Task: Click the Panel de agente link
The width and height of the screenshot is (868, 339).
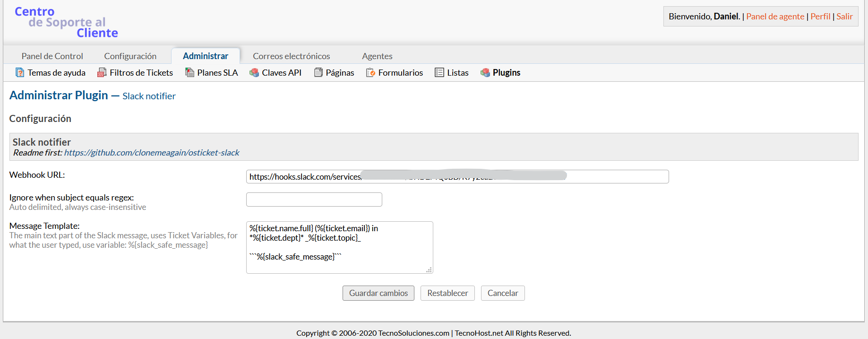Action: [775, 17]
